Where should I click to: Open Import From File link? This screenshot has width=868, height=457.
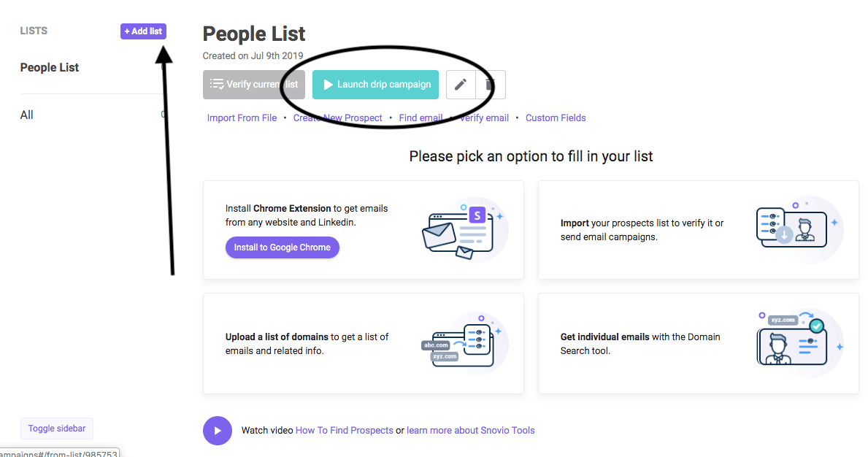click(x=242, y=118)
